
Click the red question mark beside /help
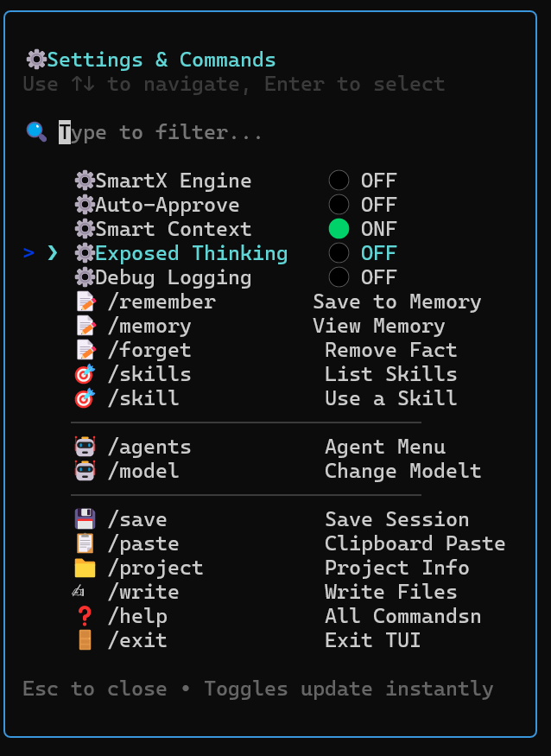point(84,616)
